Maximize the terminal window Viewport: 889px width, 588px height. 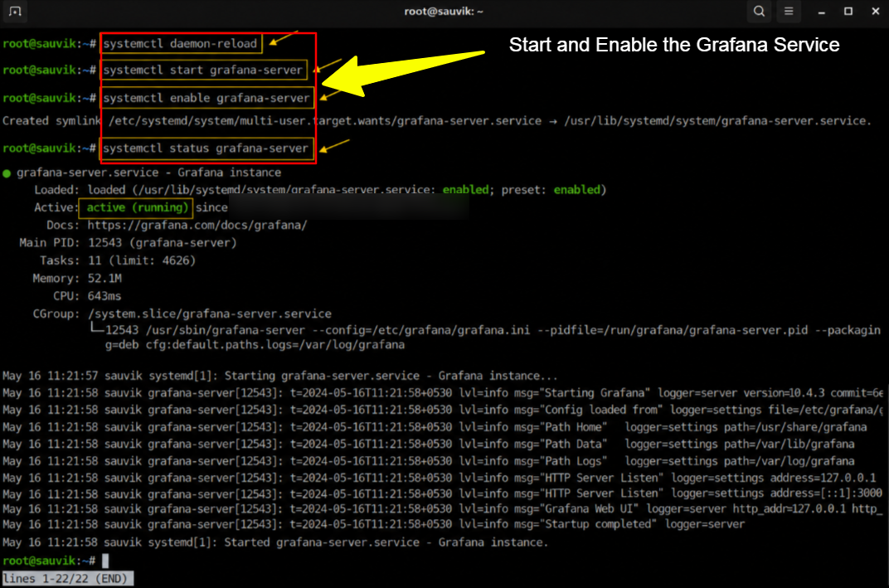848,12
